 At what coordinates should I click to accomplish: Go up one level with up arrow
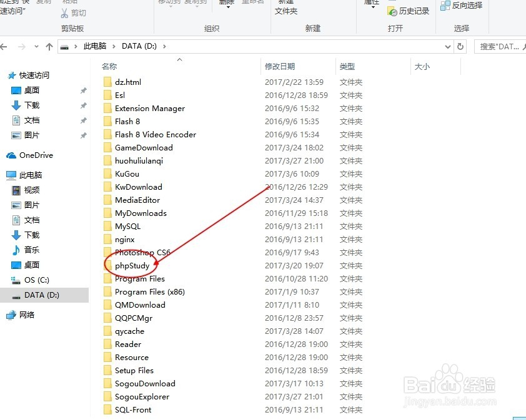49,47
